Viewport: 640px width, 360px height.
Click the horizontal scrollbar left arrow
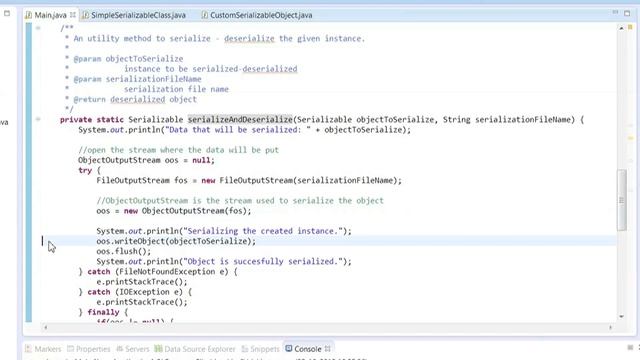tap(45, 327)
